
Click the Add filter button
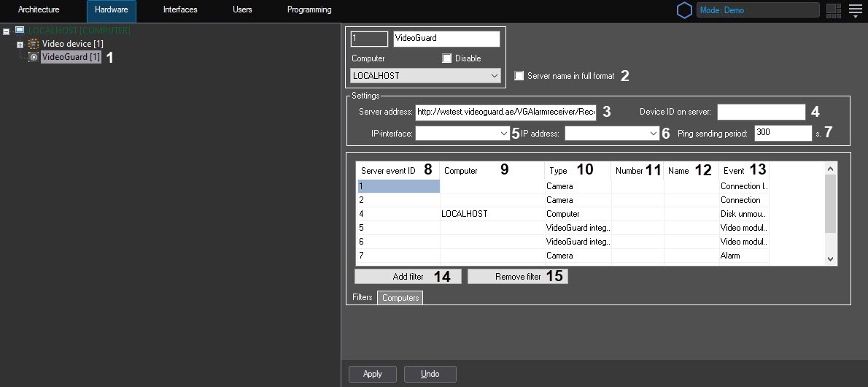[x=408, y=277]
